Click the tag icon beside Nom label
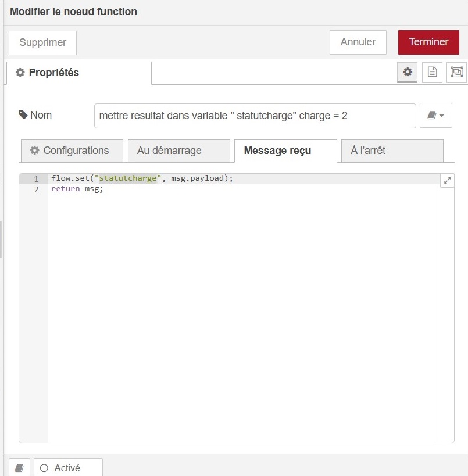The width and height of the screenshot is (468, 476). [x=23, y=115]
